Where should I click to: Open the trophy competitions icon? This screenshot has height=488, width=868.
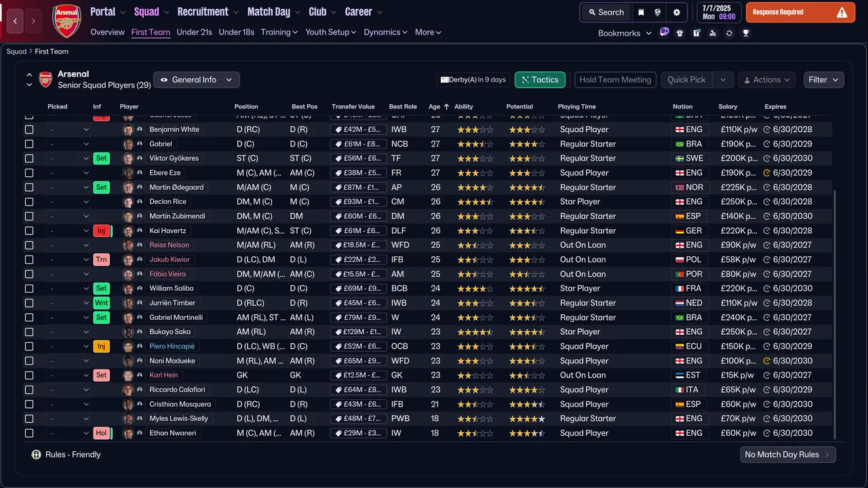pos(746,33)
